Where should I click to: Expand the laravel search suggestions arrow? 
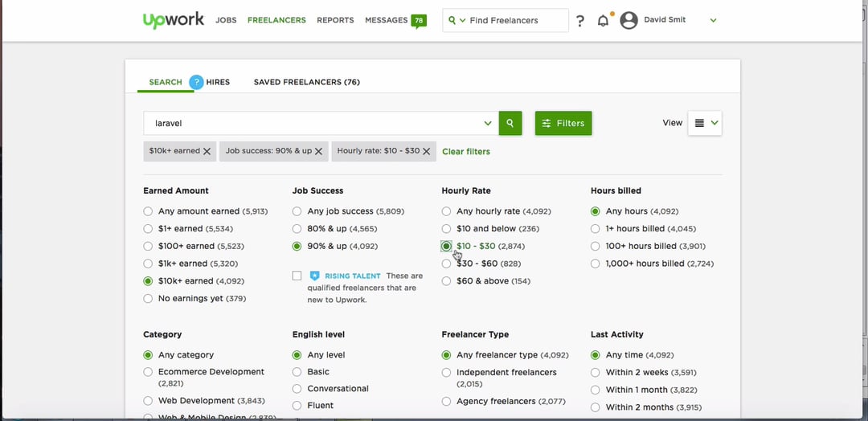coord(488,124)
